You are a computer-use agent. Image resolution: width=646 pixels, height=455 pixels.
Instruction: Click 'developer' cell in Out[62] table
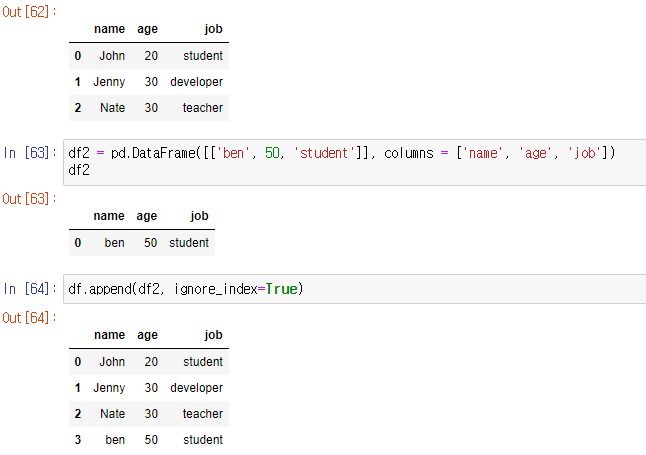pyautogui.click(x=197, y=82)
